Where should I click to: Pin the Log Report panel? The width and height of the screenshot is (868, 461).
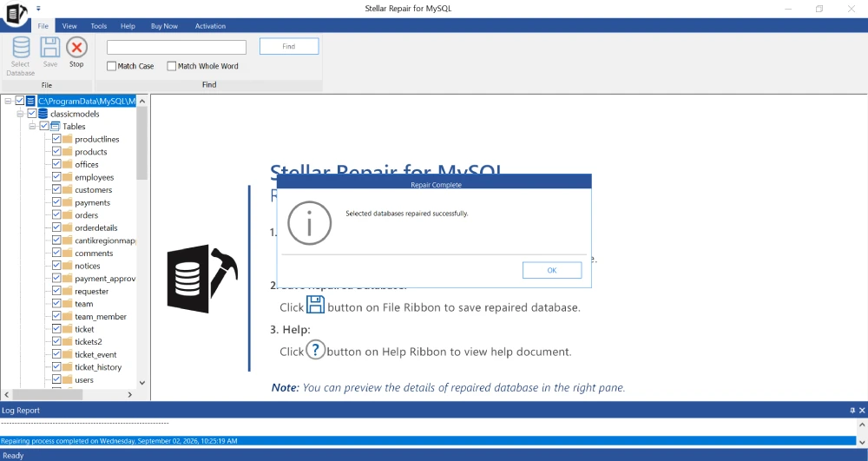tap(852, 410)
